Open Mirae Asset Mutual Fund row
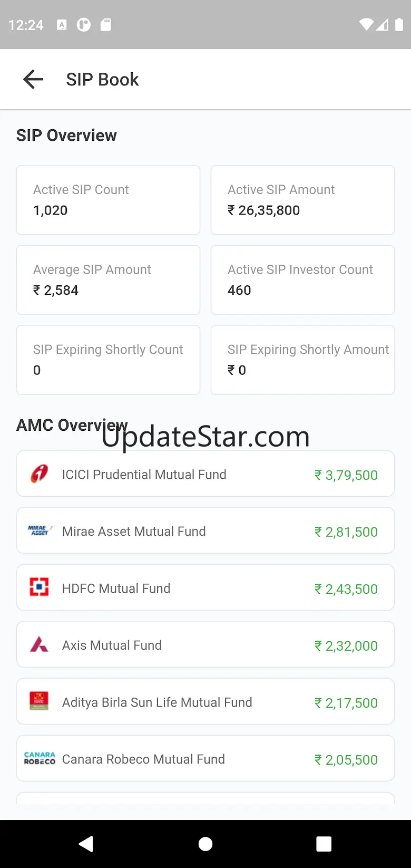Viewport: 411px width, 868px height. coord(205,531)
